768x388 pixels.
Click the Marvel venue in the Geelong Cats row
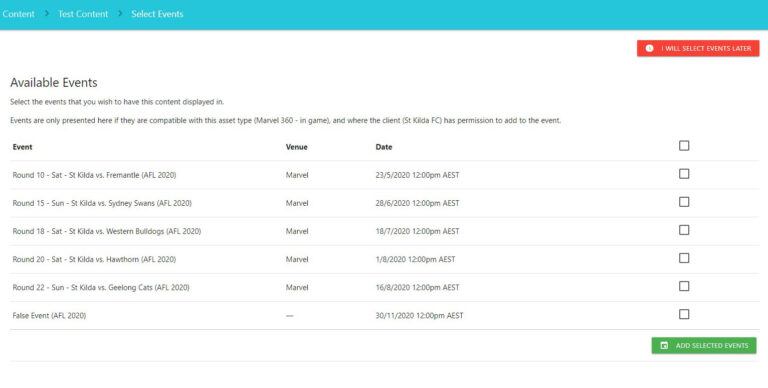[x=297, y=288]
